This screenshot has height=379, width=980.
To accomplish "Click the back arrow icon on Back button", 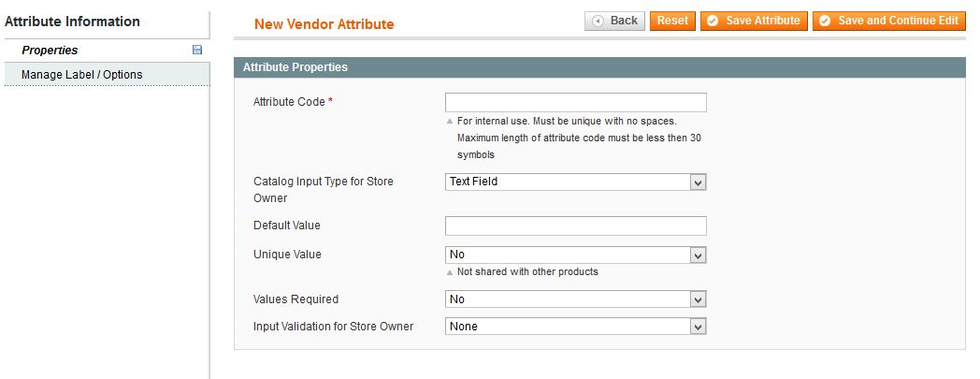I will (x=598, y=21).
